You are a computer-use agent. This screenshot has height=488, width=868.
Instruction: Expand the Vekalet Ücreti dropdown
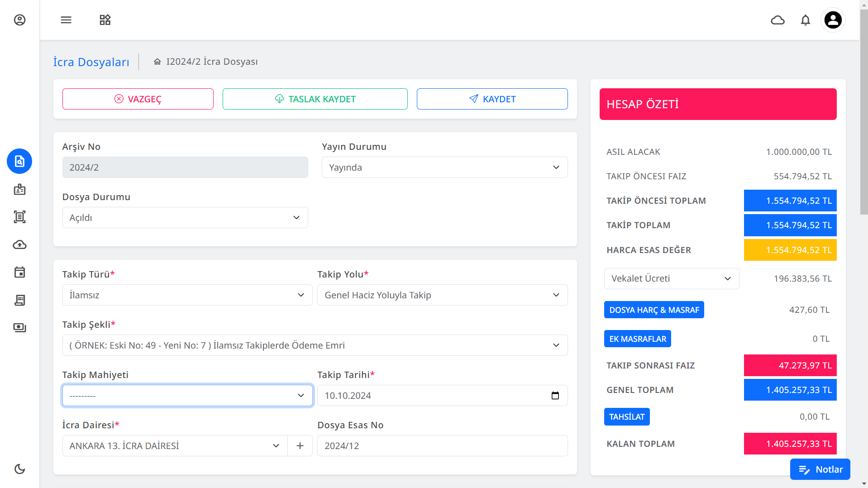point(671,279)
